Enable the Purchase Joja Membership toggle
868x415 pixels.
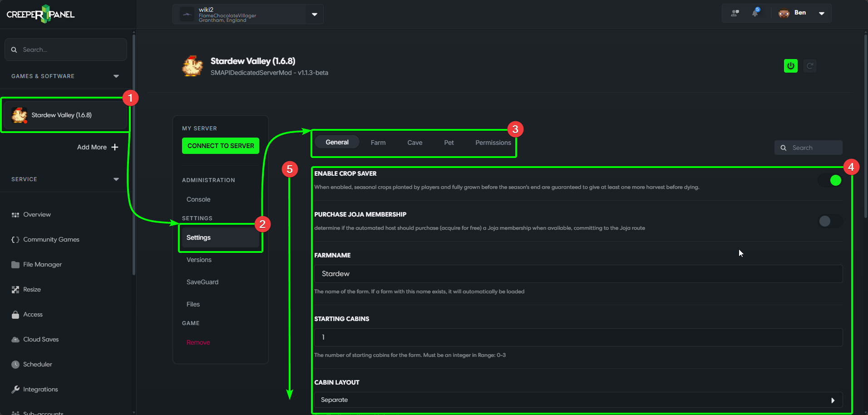click(x=830, y=221)
